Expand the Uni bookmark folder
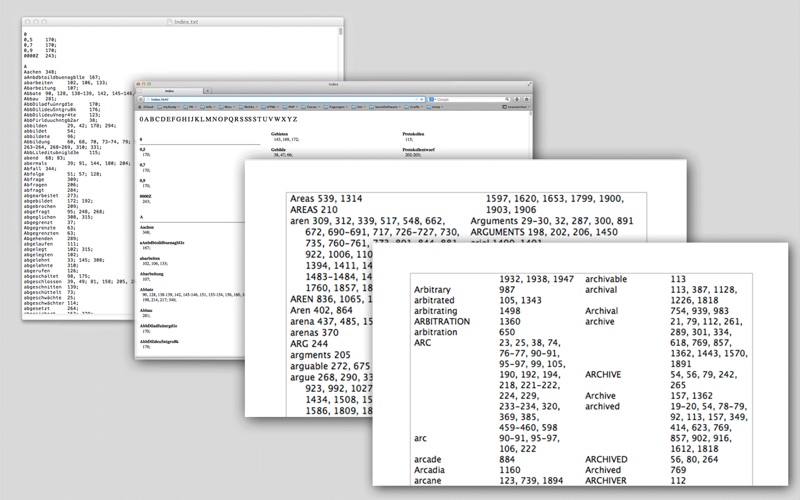Image resolution: width=800 pixels, height=500 pixels. tap(358, 107)
